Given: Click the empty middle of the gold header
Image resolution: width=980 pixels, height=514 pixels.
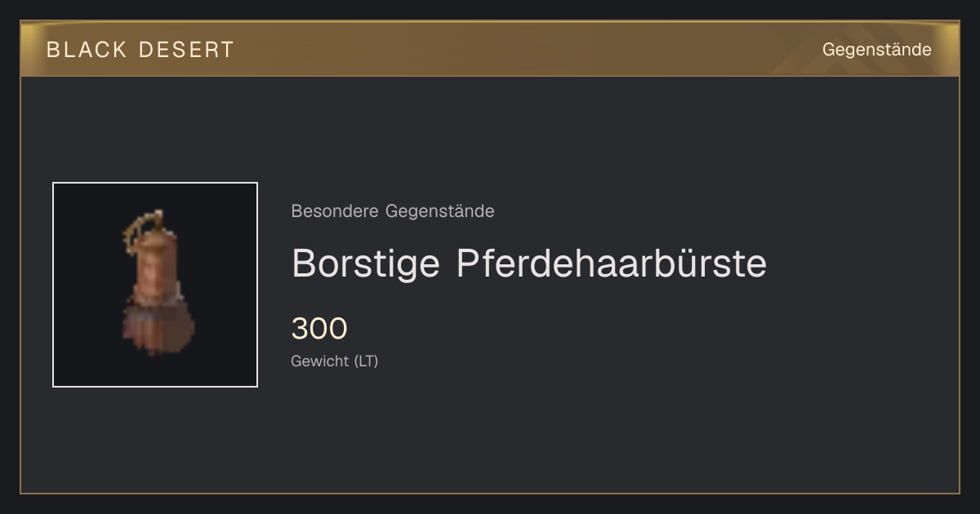Looking at the screenshot, I should pyautogui.click(x=523, y=49).
